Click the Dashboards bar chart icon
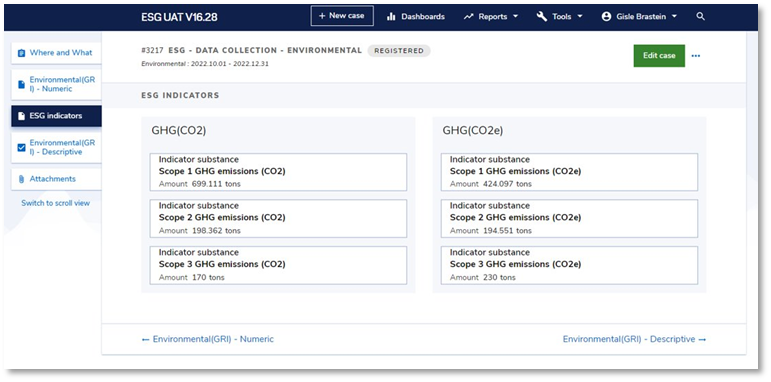This screenshot has width=771, height=382. tap(391, 16)
